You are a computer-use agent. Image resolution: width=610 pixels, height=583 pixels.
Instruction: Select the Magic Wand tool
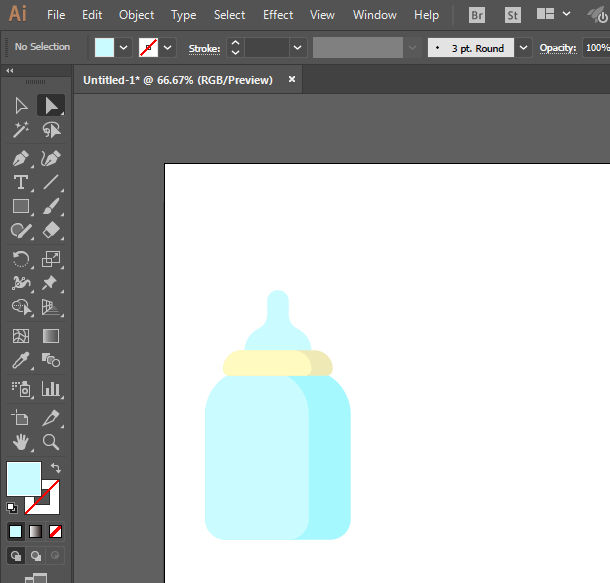[20, 130]
